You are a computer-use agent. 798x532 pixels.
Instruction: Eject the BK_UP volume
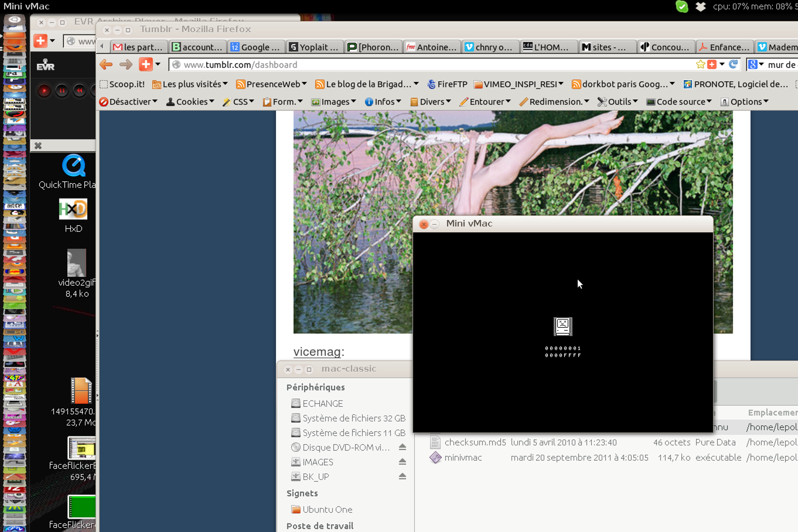click(x=402, y=476)
